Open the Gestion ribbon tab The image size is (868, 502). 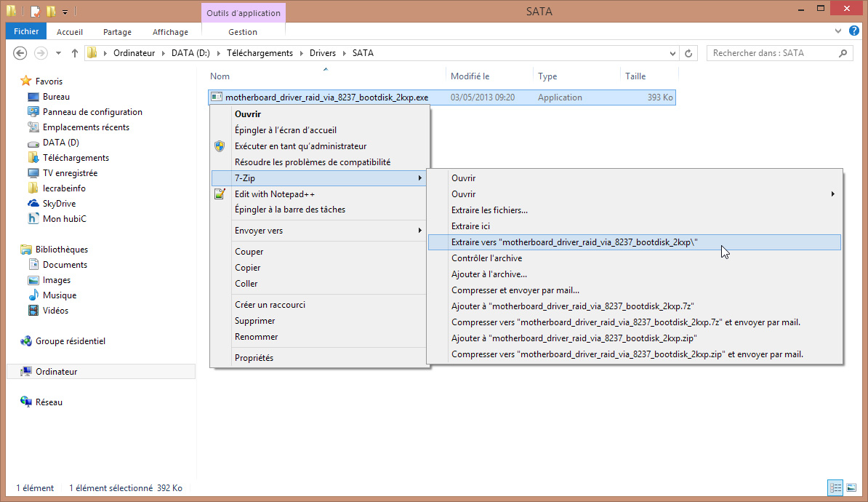click(x=243, y=31)
